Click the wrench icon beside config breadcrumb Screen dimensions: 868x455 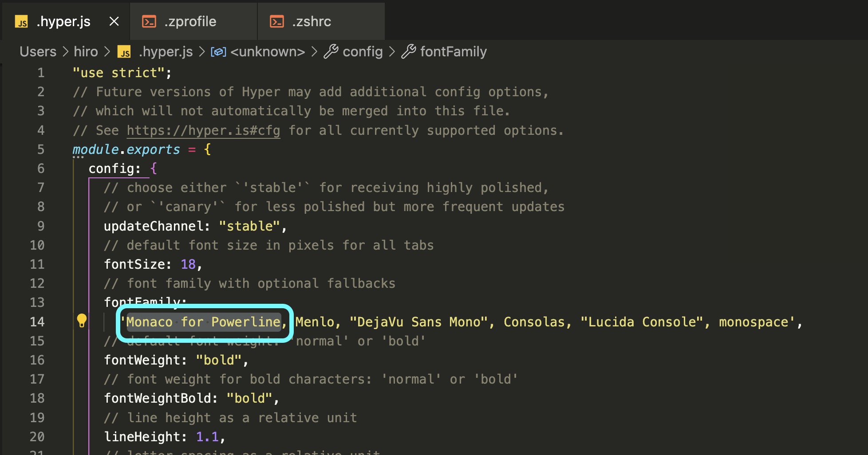click(x=331, y=52)
